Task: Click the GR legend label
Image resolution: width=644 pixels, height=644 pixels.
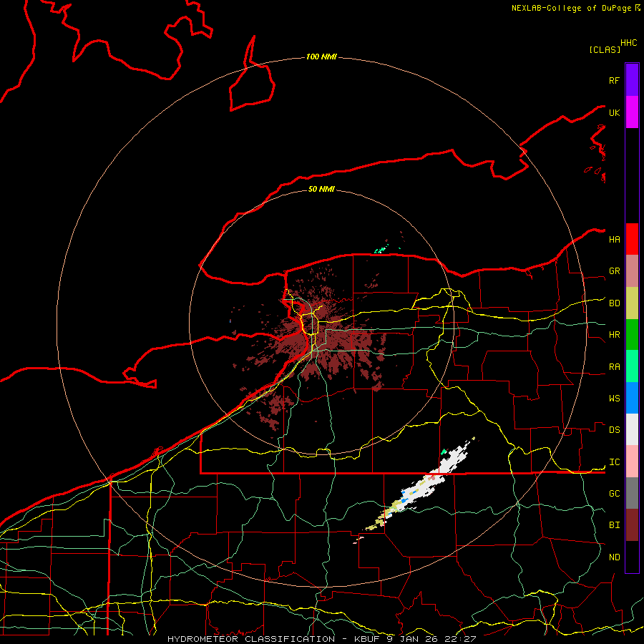Action: [x=614, y=271]
